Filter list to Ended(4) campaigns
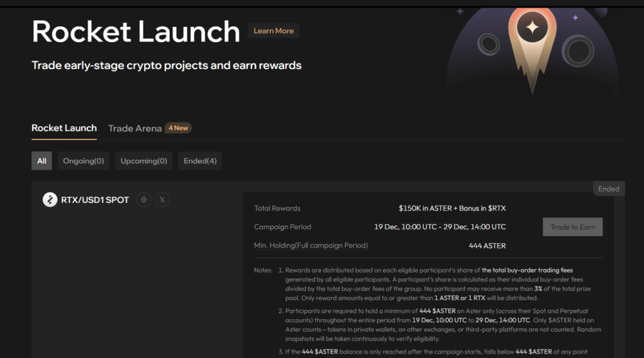Viewport: 644px width, 358px height. pyautogui.click(x=200, y=161)
